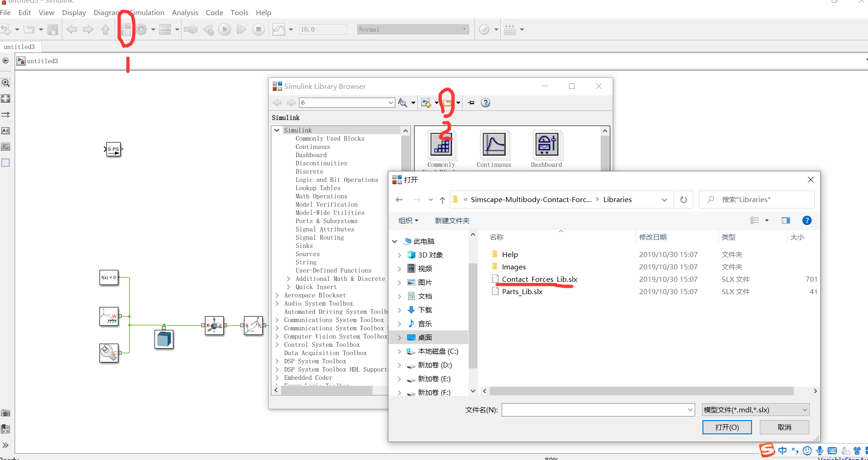Click the Model Configuration Parameters gear icon
This screenshot has width=868, height=460.
[x=142, y=30]
